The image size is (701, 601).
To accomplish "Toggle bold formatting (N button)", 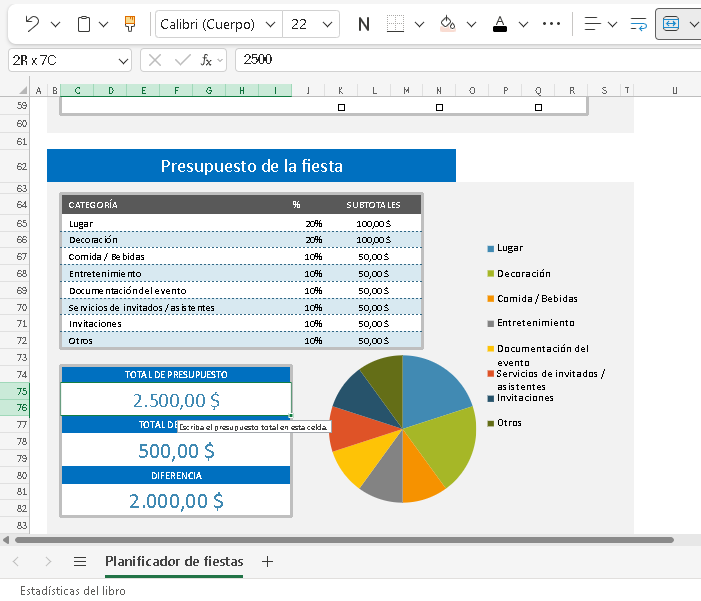I will tap(363, 24).
